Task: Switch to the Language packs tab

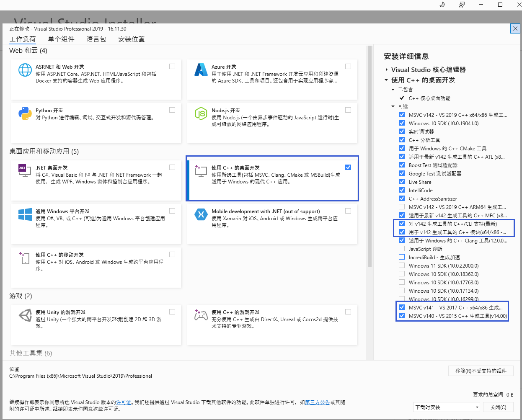Action: click(x=96, y=39)
